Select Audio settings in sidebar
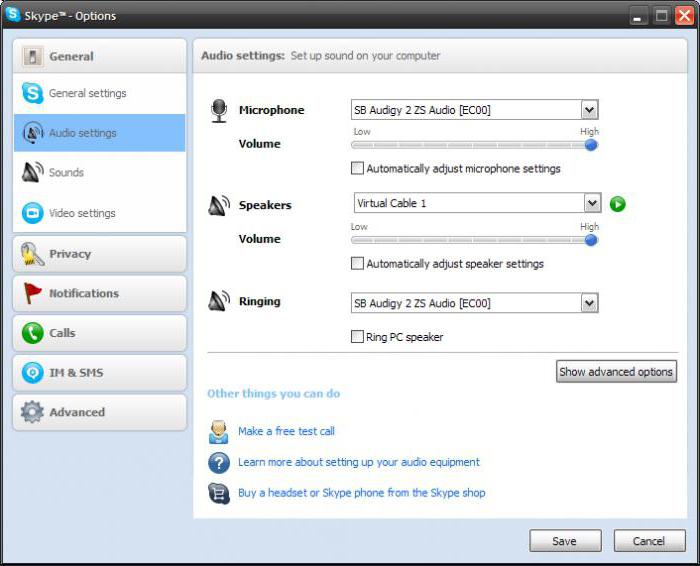The height and width of the screenshot is (566, 700). (100, 133)
